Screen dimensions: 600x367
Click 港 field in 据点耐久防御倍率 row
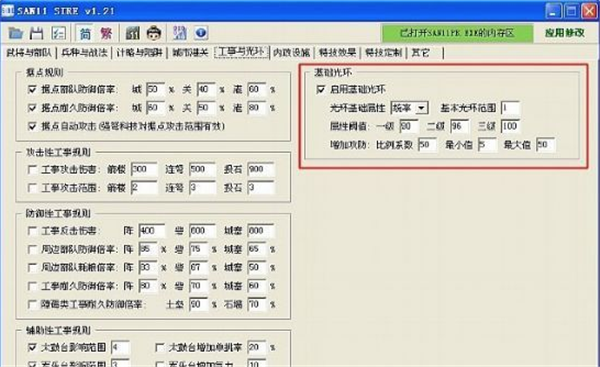click(257, 108)
